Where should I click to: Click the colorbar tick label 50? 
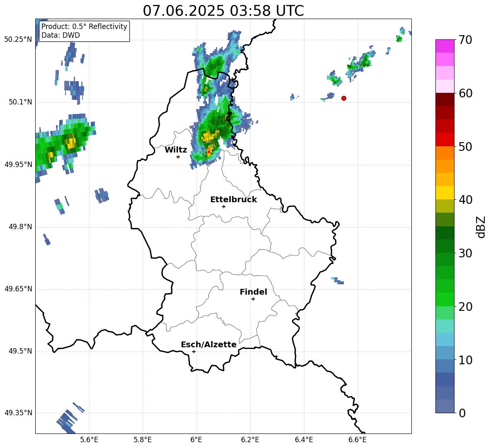pos(465,146)
